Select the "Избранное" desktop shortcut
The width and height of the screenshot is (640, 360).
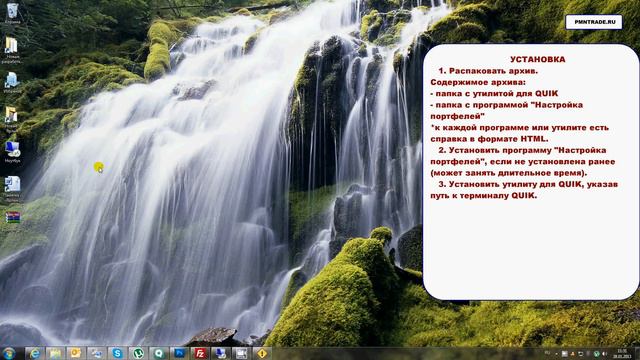coord(12,83)
